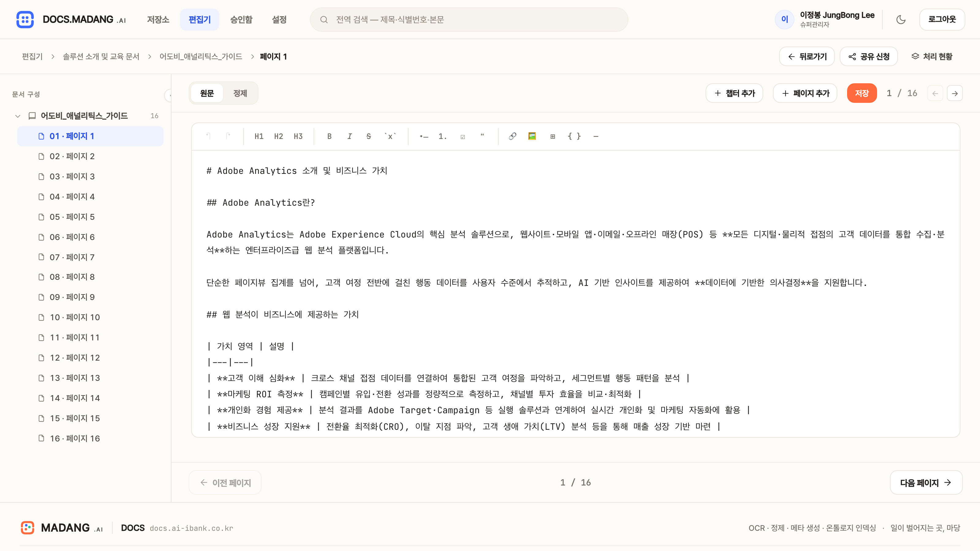Select 06 · 페이지 6 in tree
This screenshot has width=980, height=551.
pos(90,237)
